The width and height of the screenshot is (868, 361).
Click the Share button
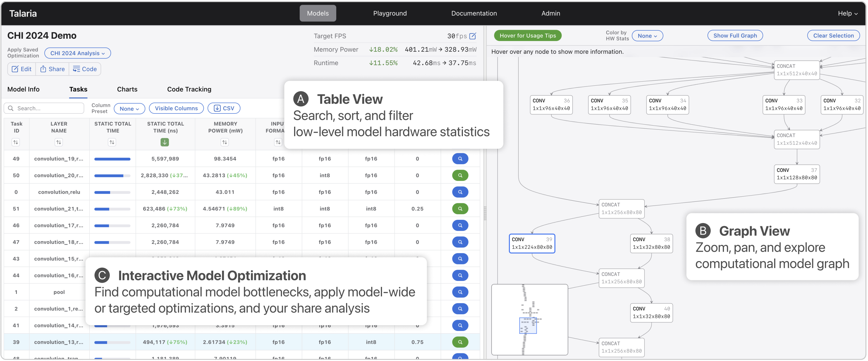click(52, 69)
